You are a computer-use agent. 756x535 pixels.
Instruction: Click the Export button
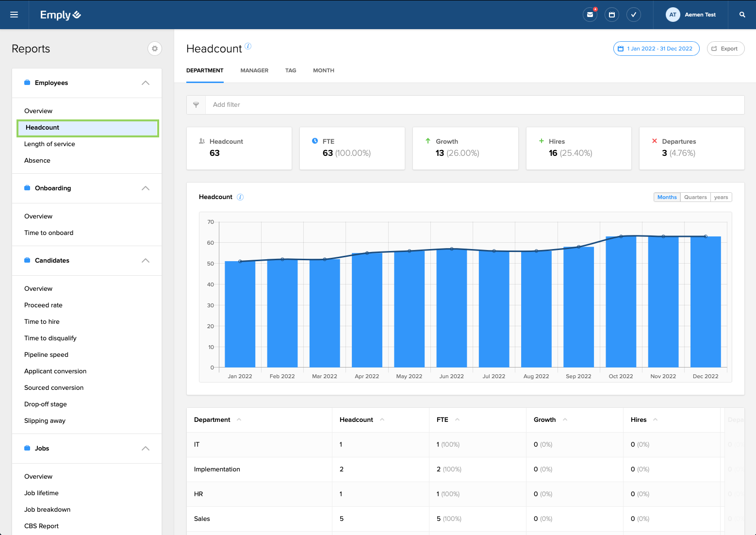(725, 49)
